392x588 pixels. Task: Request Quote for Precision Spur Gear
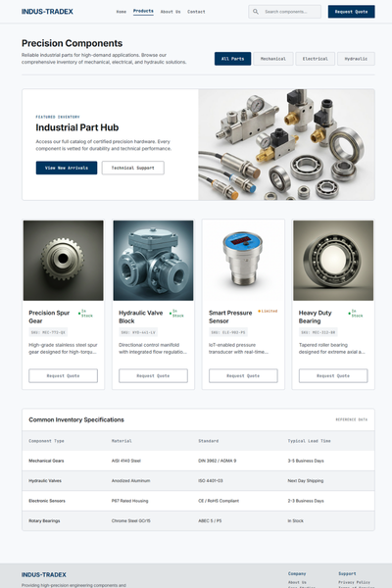pyautogui.click(x=63, y=375)
